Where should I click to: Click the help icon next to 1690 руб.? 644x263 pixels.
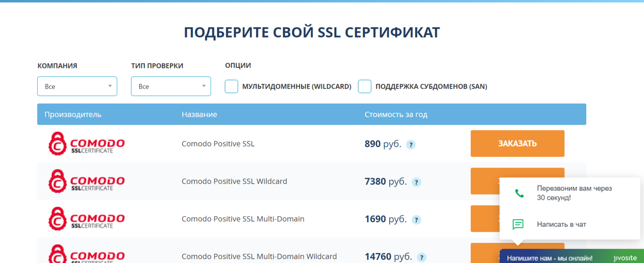click(416, 220)
